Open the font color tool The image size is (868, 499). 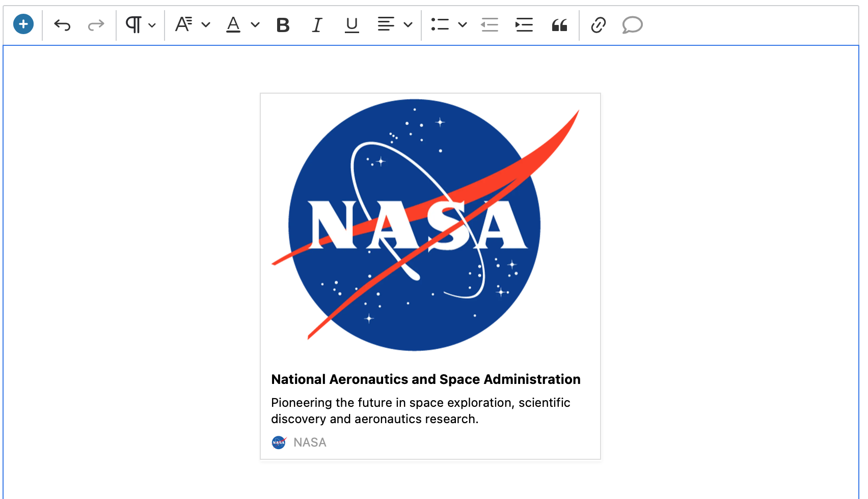[x=233, y=24]
